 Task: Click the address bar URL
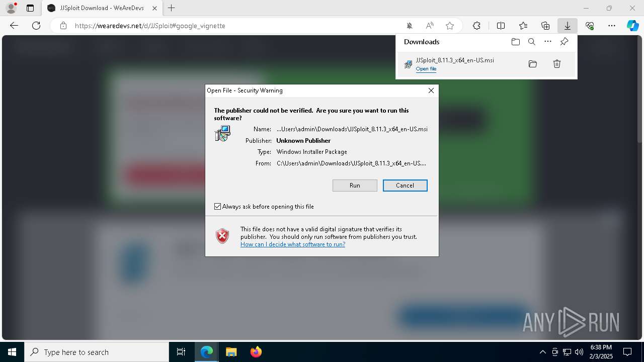pos(150,26)
